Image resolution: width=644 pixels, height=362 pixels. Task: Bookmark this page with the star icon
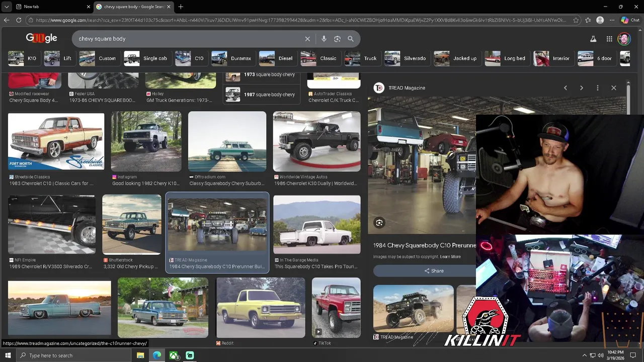pyautogui.click(x=576, y=20)
